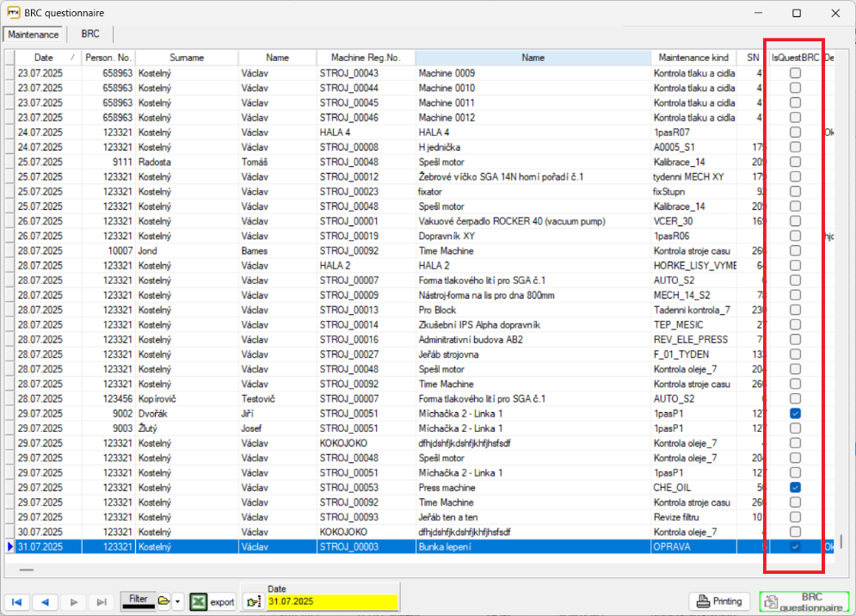Click the STROJ_00093 machine number cell

point(366,516)
